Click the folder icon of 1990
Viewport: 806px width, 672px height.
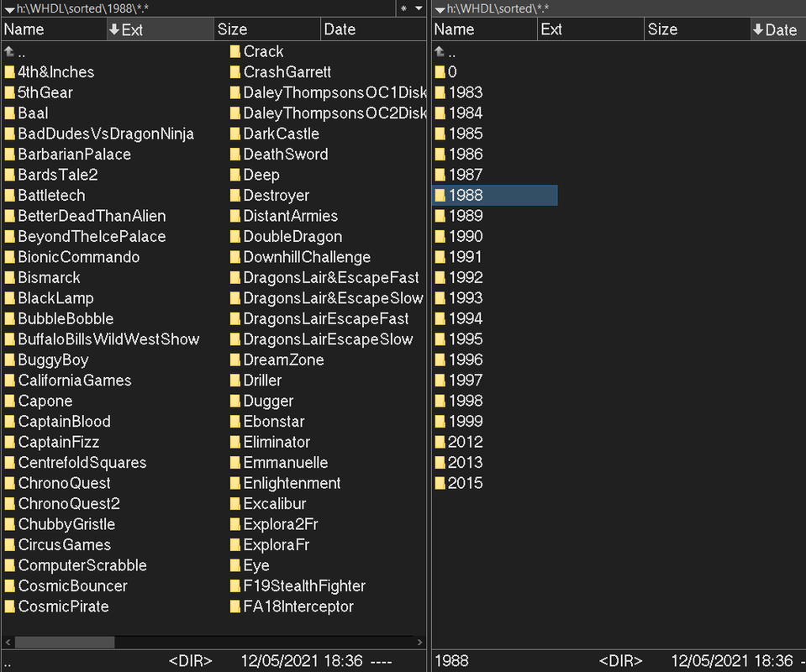[x=440, y=236]
